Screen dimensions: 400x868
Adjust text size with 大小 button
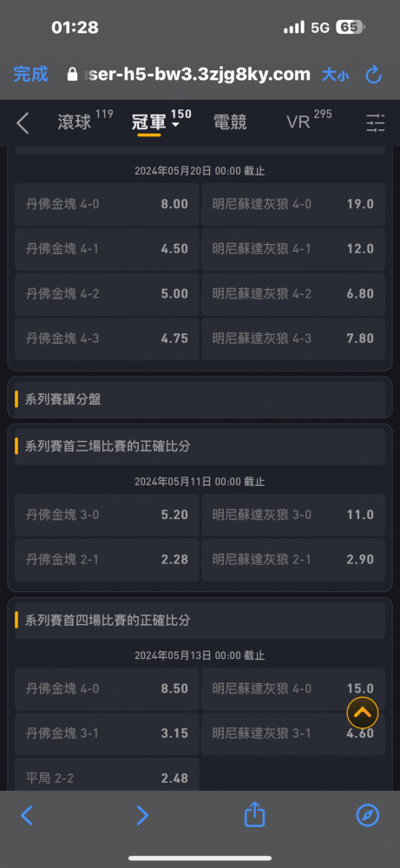tap(335, 75)
